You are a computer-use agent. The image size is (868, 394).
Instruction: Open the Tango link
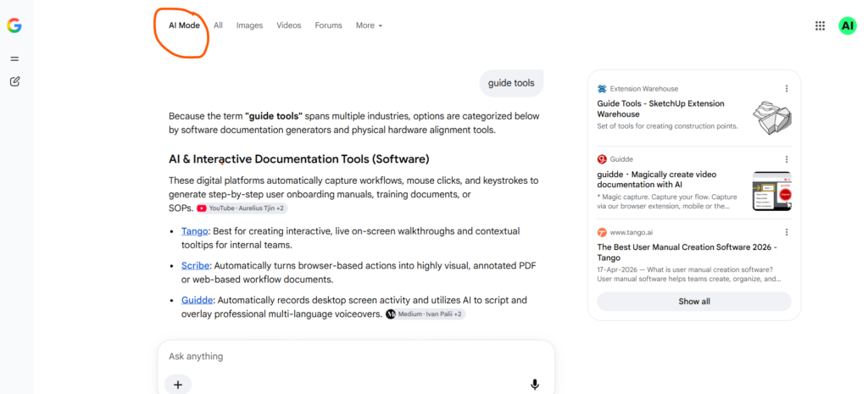coord(195,231)
